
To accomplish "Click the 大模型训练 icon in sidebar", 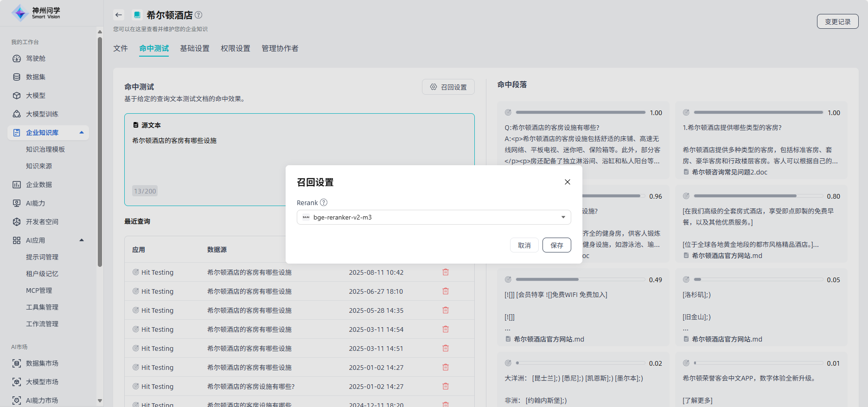I will [x=17, y=114].
